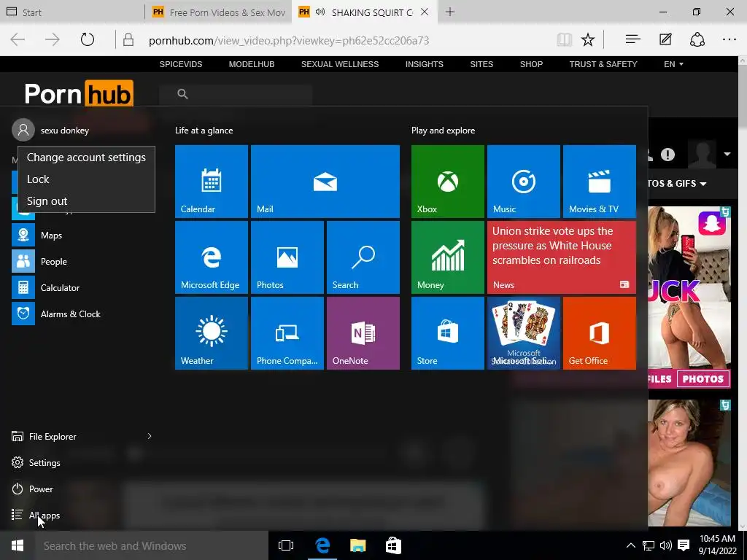The image size is (747, 560).
Task: Switch to the second browser tab
Action: (x=219, y=12)
